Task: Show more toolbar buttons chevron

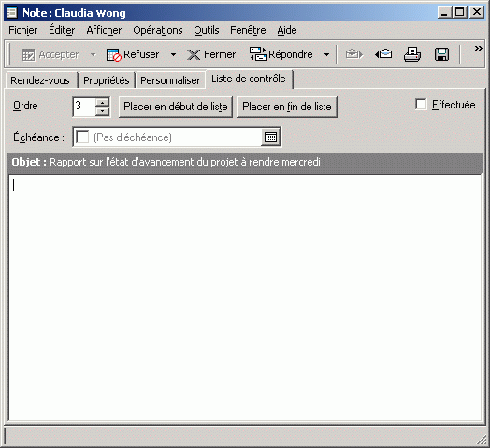Action: pyautogui.click(x=478, y=48)
